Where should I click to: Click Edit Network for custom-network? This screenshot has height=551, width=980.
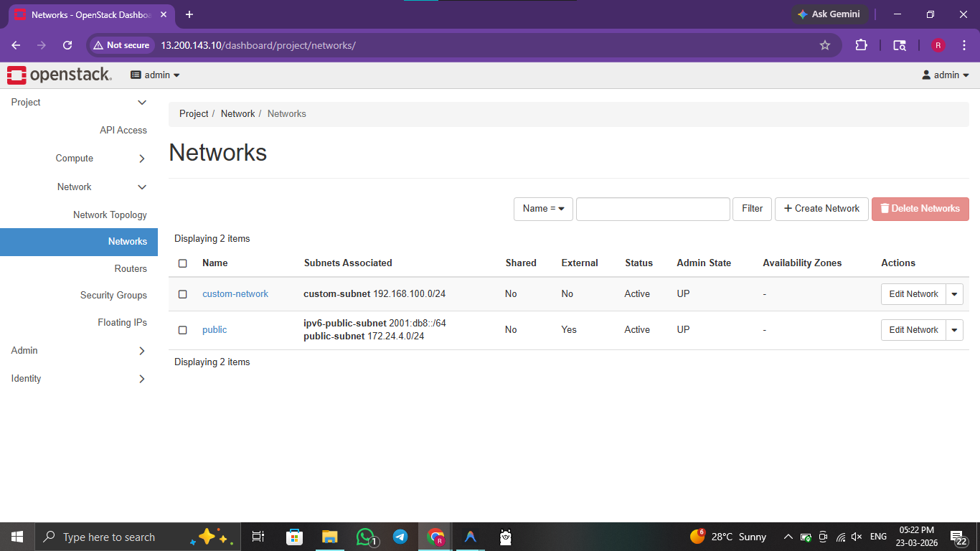tap(913, 294)
